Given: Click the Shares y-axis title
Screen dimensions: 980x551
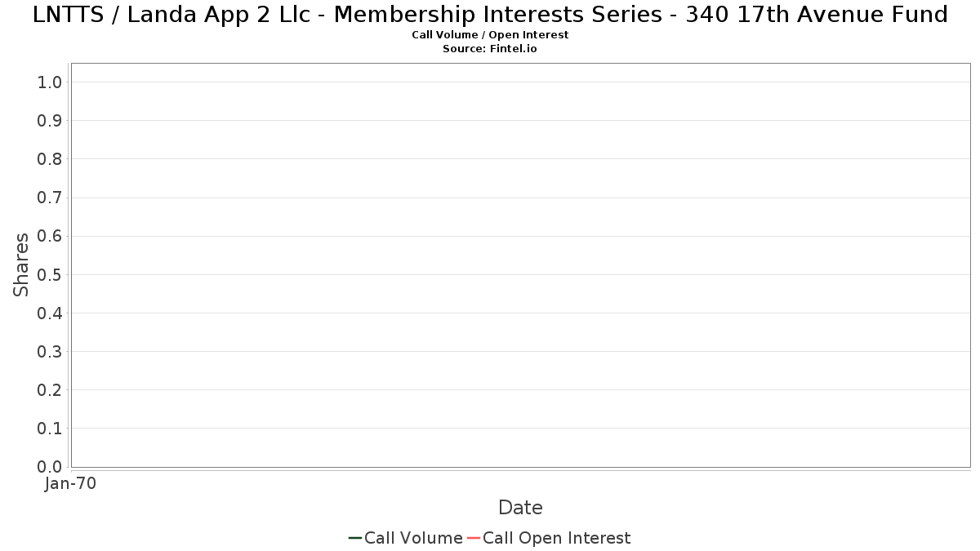Looking at the screenshot, I should (21, 264).
